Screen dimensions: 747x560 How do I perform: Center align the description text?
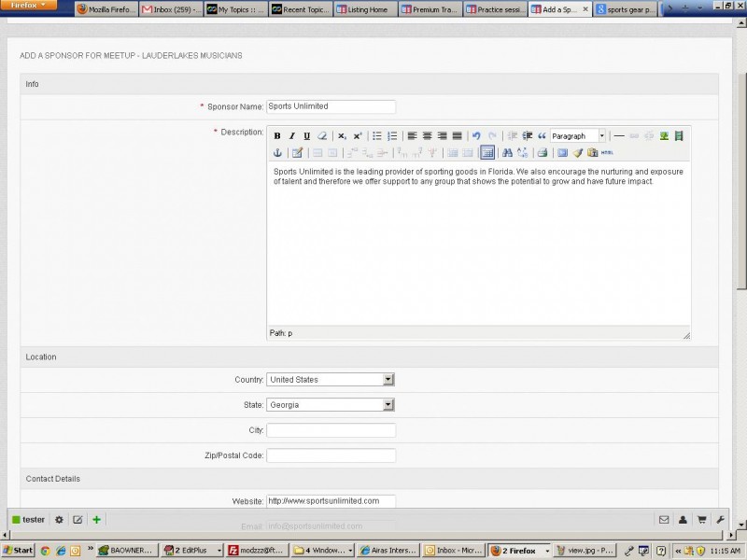coord(427,136)
